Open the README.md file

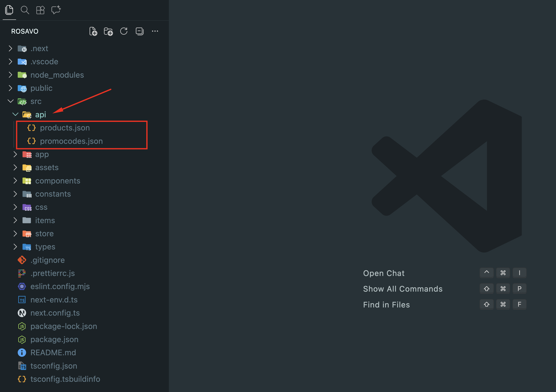click(53, 353)
